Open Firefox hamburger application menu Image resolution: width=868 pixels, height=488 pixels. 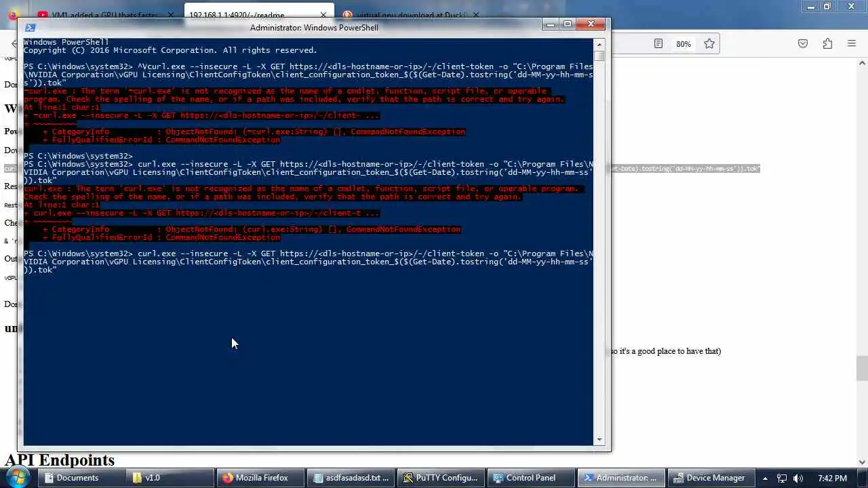coord(852,44)
